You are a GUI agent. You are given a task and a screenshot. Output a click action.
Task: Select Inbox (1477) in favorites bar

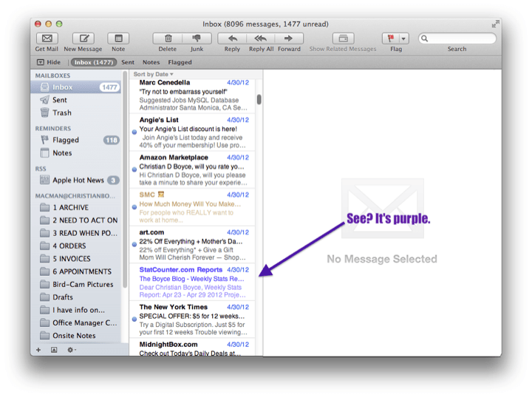tap(94, 62)
